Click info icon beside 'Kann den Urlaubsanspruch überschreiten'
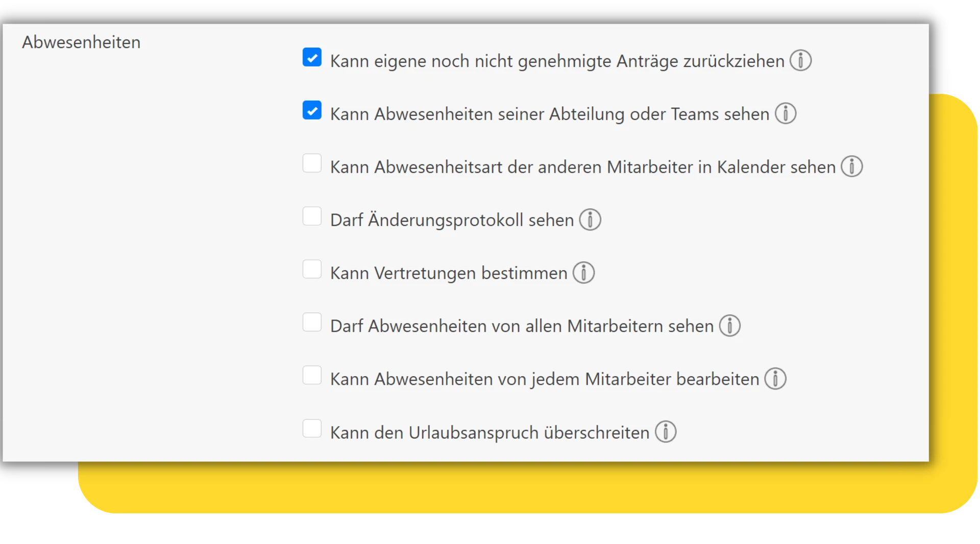This screenshot has width=980, height=544. pos(666,432)
